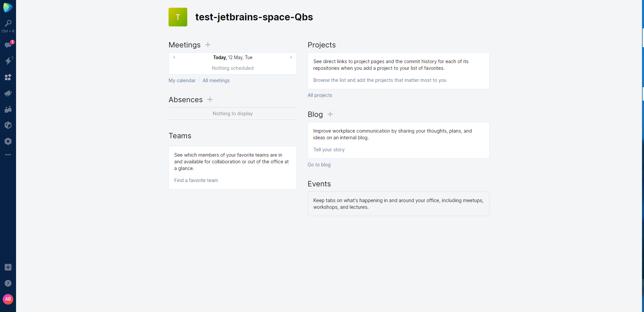Open the My calendar link

click(x=182, y=81)
